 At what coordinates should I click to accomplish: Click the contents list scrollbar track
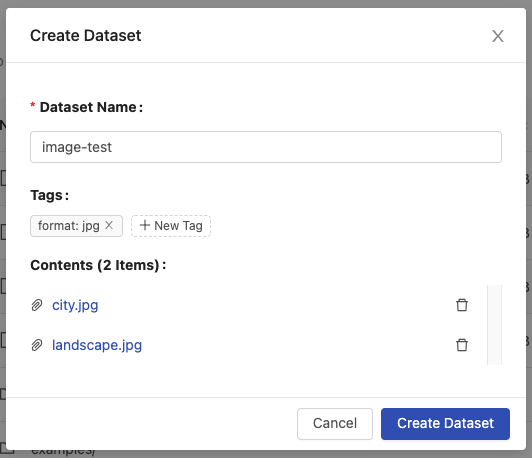coord(494,325)
